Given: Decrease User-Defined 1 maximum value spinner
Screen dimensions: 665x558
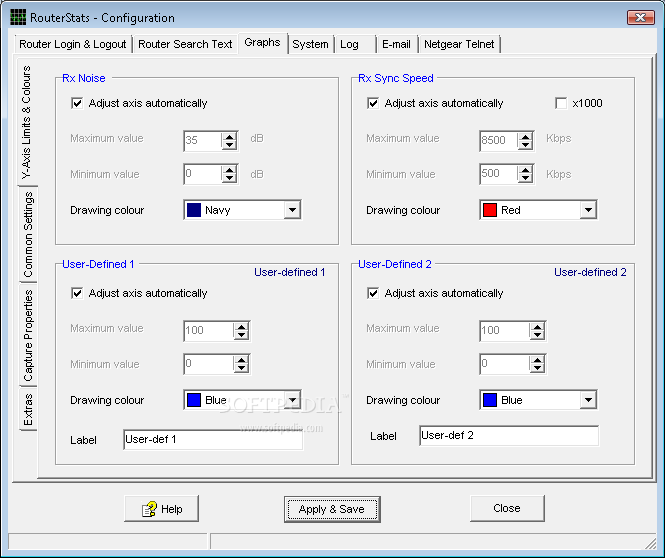Looking at the screenshot, I should coord(241,335).
